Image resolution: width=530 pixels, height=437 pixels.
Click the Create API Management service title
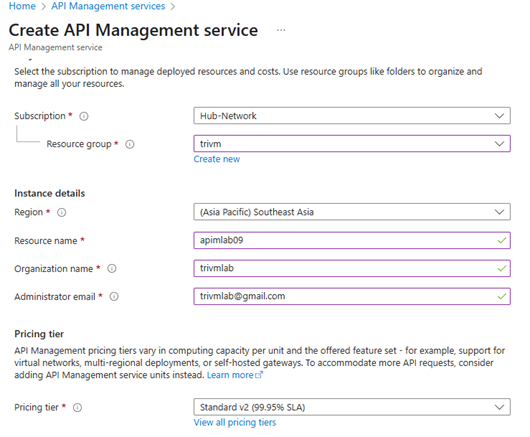tap(133, 30)
